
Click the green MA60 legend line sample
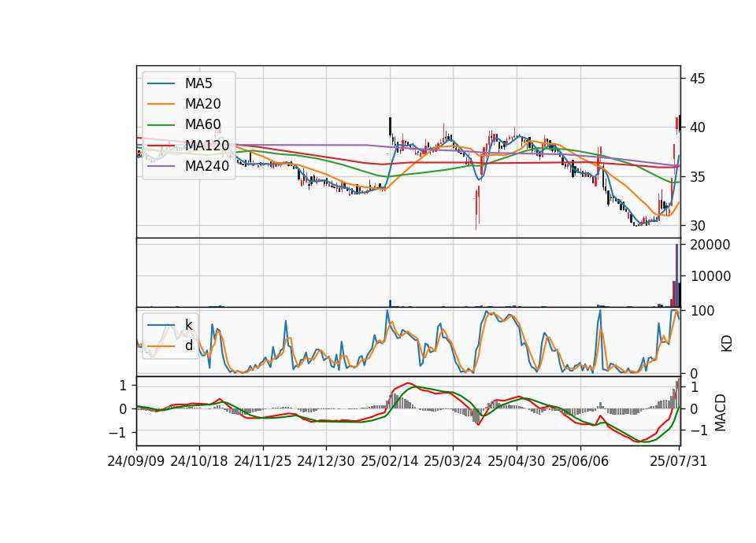click(x=161, y=125)
